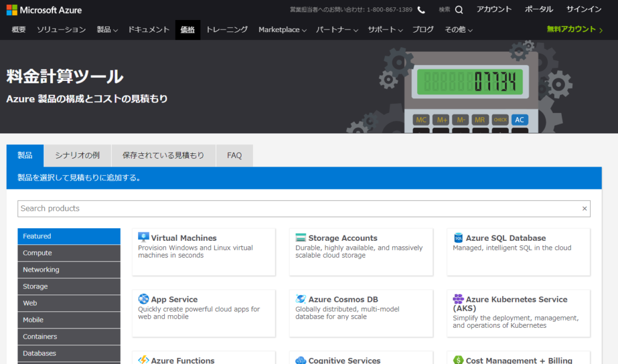Click the Cost Management + Billing icon

[x=458, y=360]
